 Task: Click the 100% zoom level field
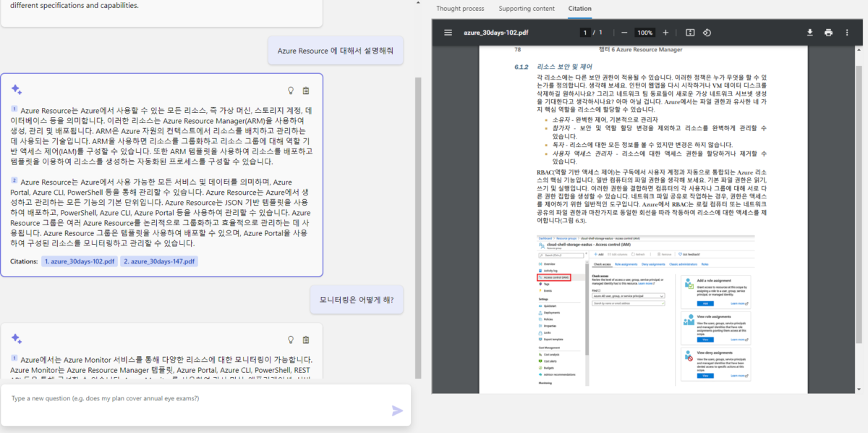644,33
